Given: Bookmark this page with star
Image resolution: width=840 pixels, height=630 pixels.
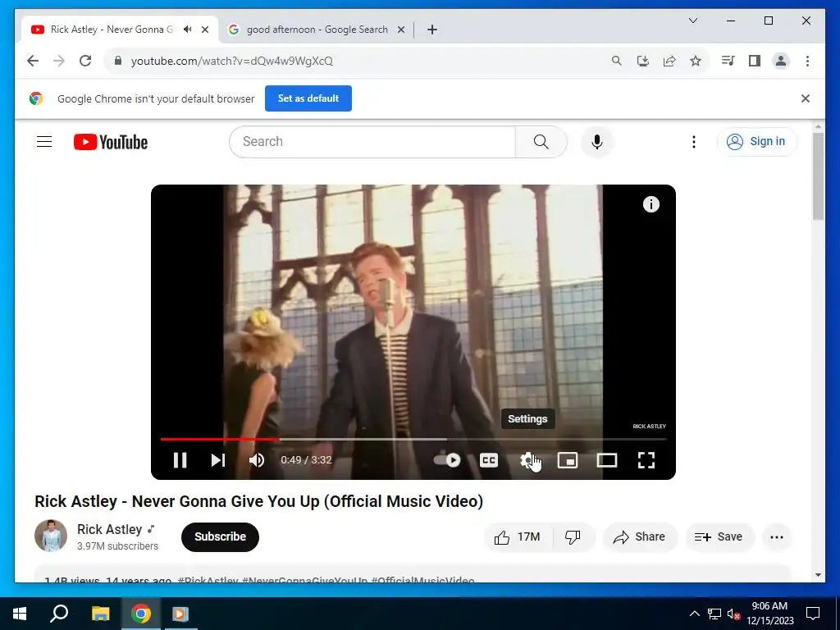Looking at the screenshot, I should tap(696, 61).
